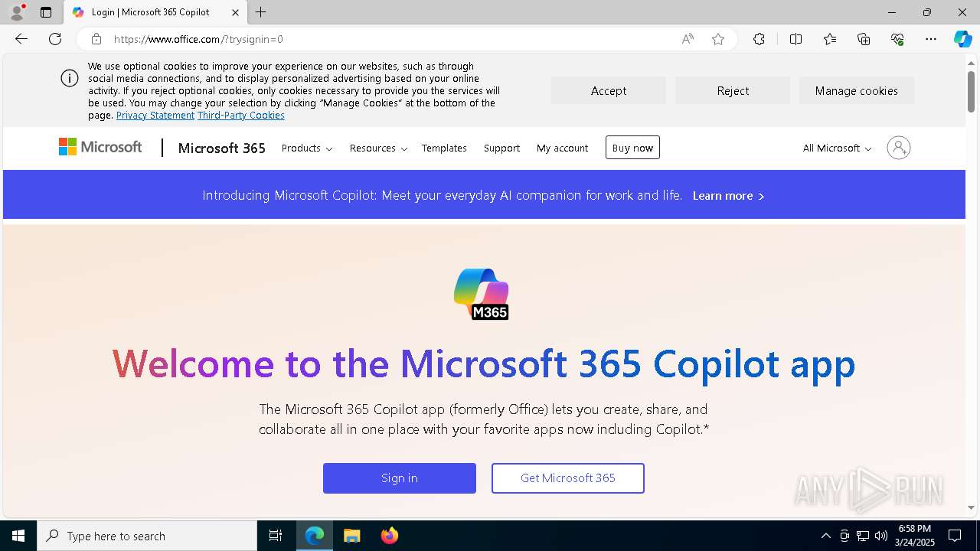The height and width of the screenshot is (551, 980).
Task: View site information lock icon
Action: 96,39
